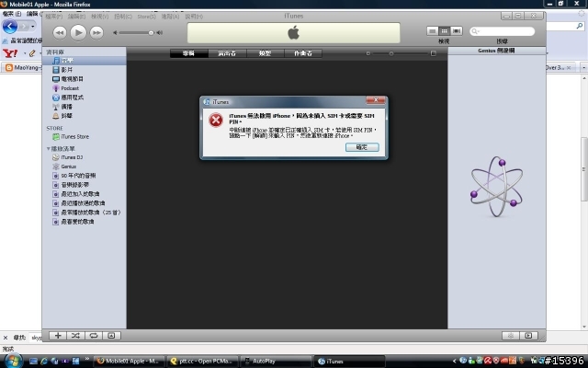Open the Controls (控制) menu in iTunes
The height and width of the screenshot is (368, 588).
(x=123, y=17)
